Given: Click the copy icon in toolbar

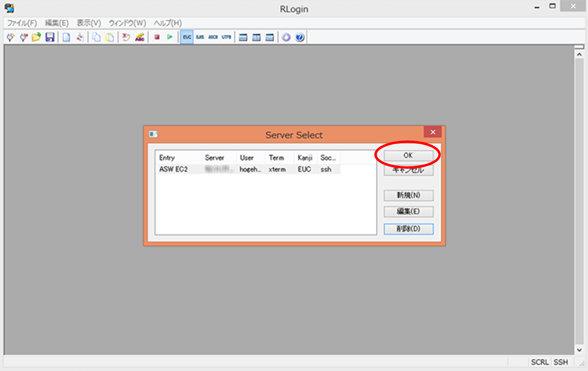Looking at the screenshot, I should [x=96, y=38].
